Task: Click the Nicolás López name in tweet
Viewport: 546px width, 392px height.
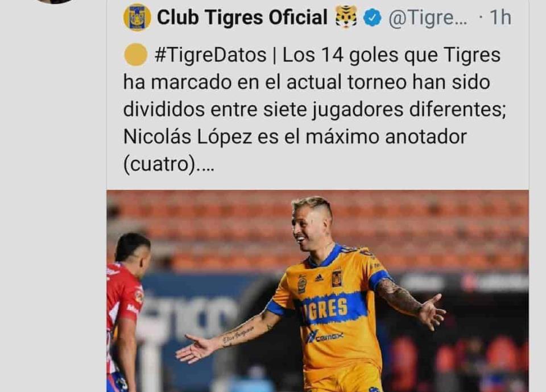Action: (x=187, y=137)
